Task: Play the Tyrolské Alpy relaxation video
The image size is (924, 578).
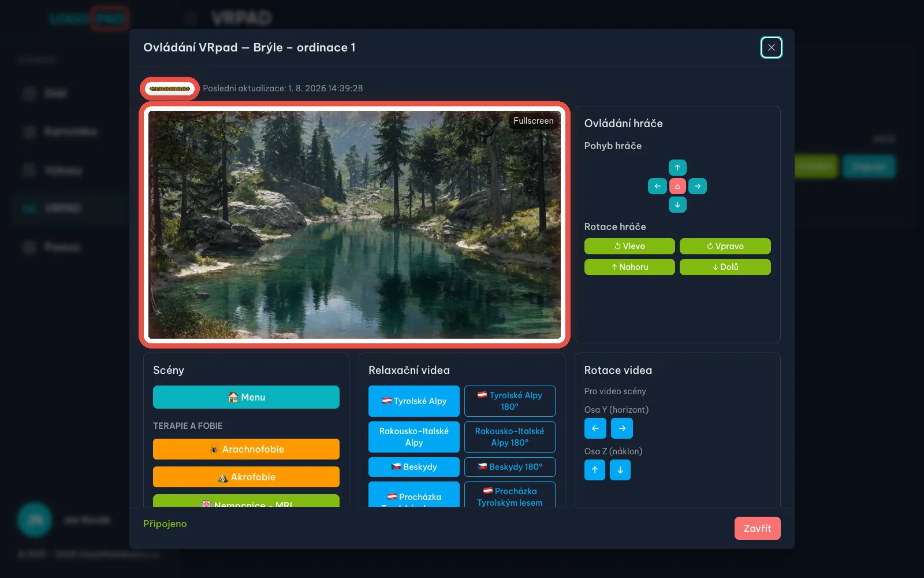Action: 414,401
